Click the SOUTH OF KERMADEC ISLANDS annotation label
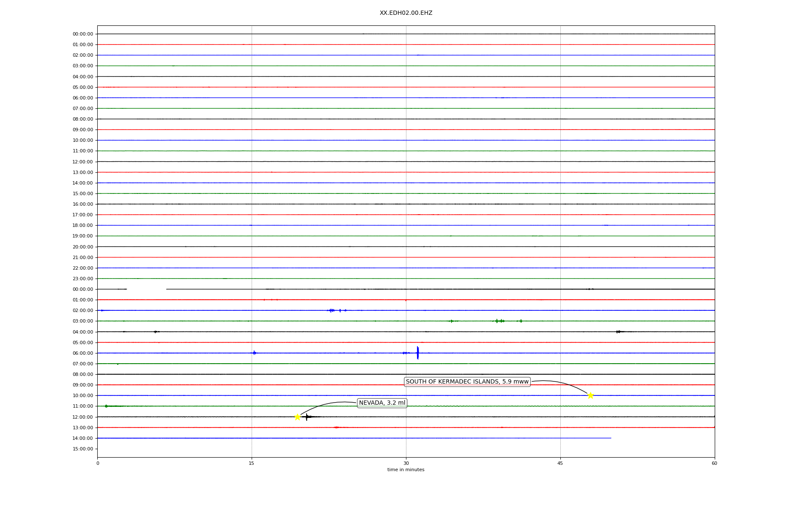Image resolution: width=812 pixels, height=508 pixels. 467,382
